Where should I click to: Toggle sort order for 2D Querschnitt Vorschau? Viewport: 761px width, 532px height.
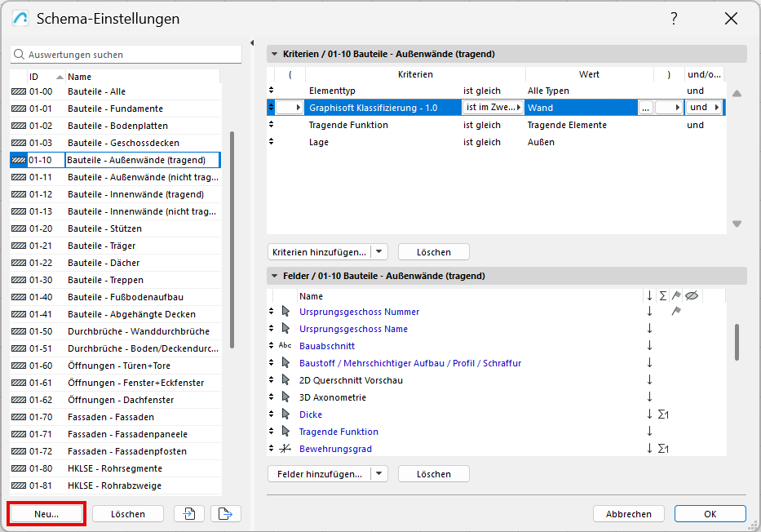(x=650, y=380)
